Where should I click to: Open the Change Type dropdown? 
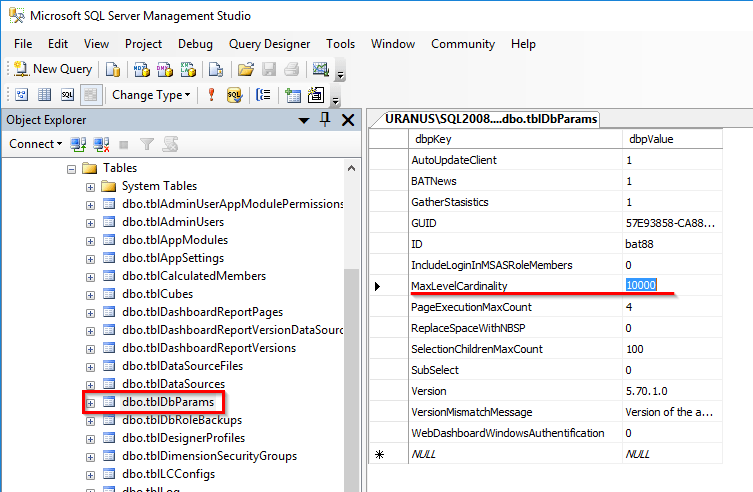[x=151, y=95]
